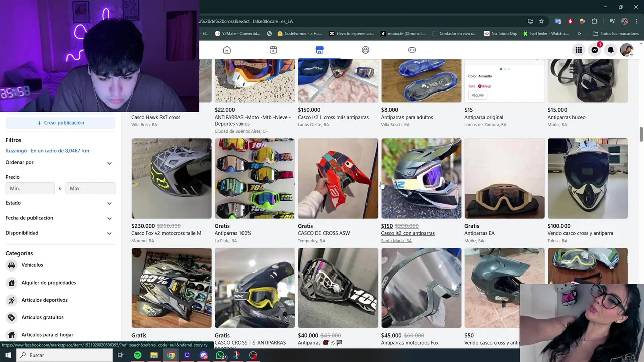The height and width of the screenshot is (362, 644).
Task: Open the Antiparras EA listing photo
Action: [505, 178]
